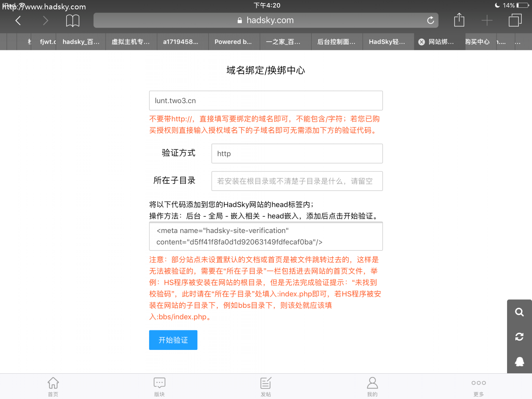Close the 网站绑... tab with X
Image resolution: width=532 pixels, height=399 pixels.
tap(421, 42)
